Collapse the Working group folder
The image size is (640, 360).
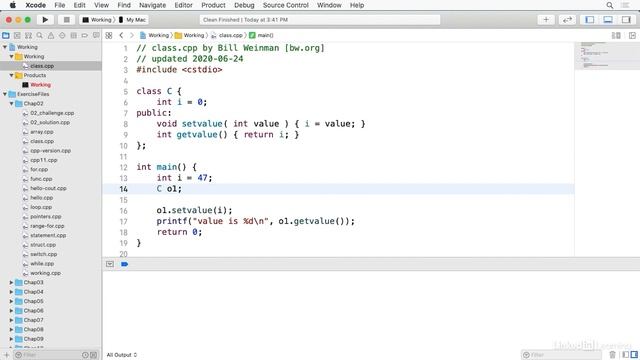pos(11,56)
